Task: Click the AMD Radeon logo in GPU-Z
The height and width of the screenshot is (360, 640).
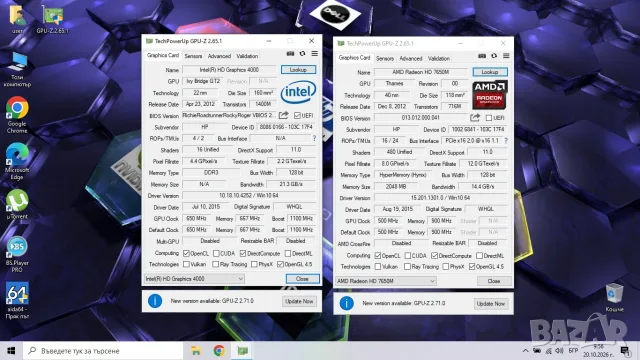Action: 490,95
